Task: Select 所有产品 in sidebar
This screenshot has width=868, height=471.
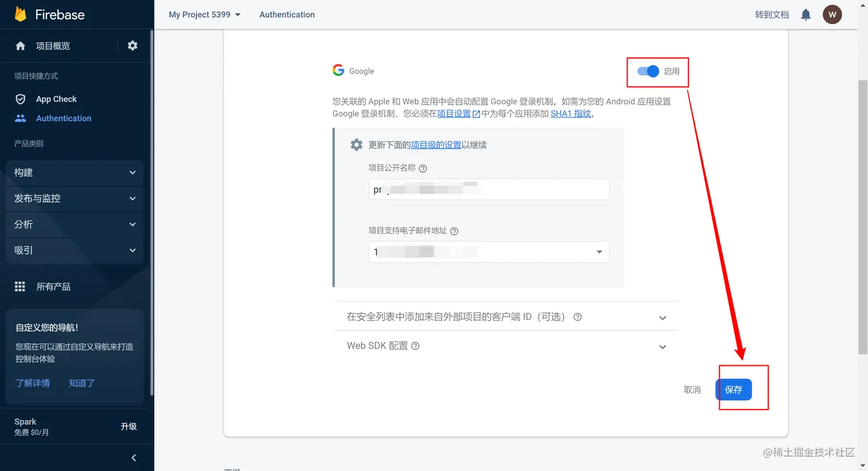Action: (x=53, y=287)
